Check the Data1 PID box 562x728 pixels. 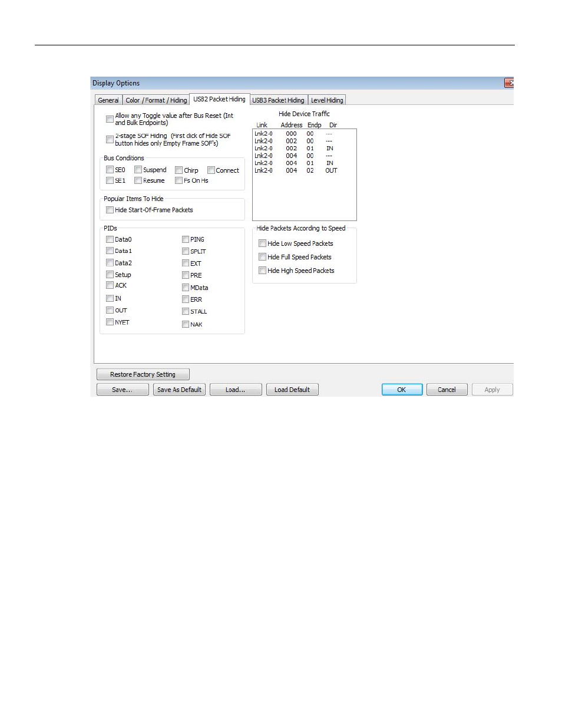[110, 251]
